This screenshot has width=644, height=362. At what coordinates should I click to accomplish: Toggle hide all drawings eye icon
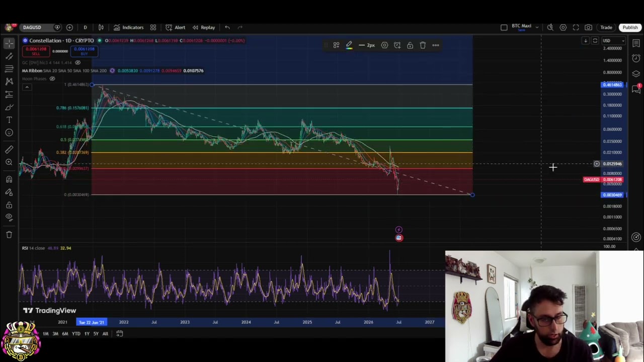tap(9, 217)
